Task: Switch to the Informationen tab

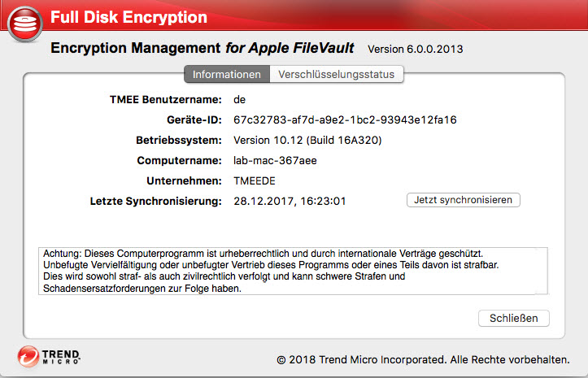Action: (x=227, y=74)
